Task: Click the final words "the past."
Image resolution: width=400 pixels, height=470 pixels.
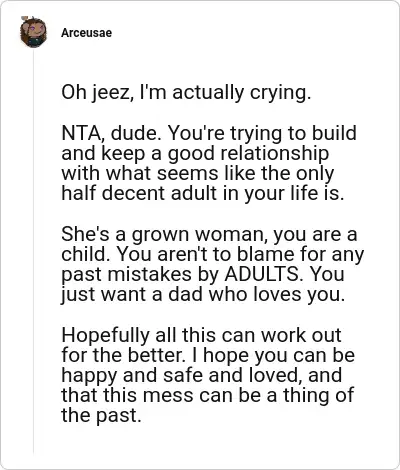Action: (101, 416)
